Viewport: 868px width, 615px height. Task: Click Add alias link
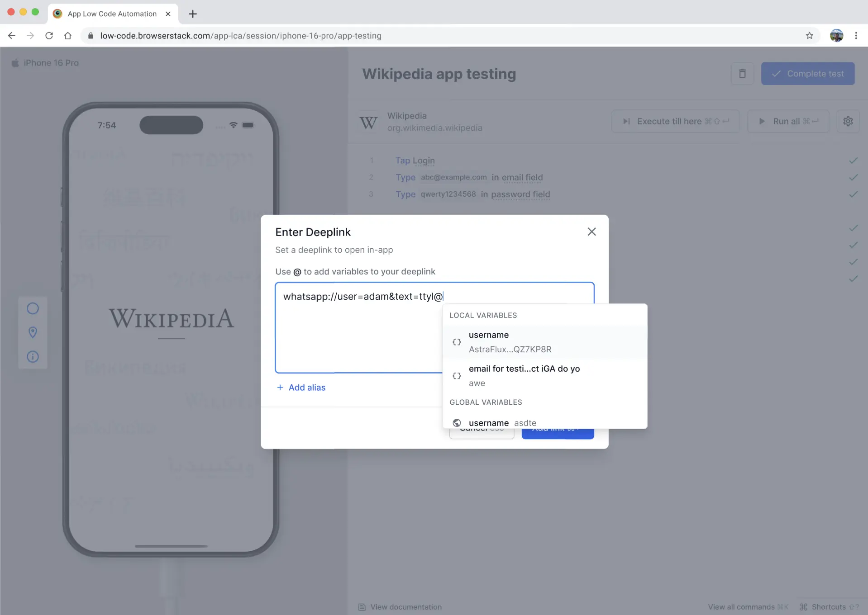(x=307, y=388)
